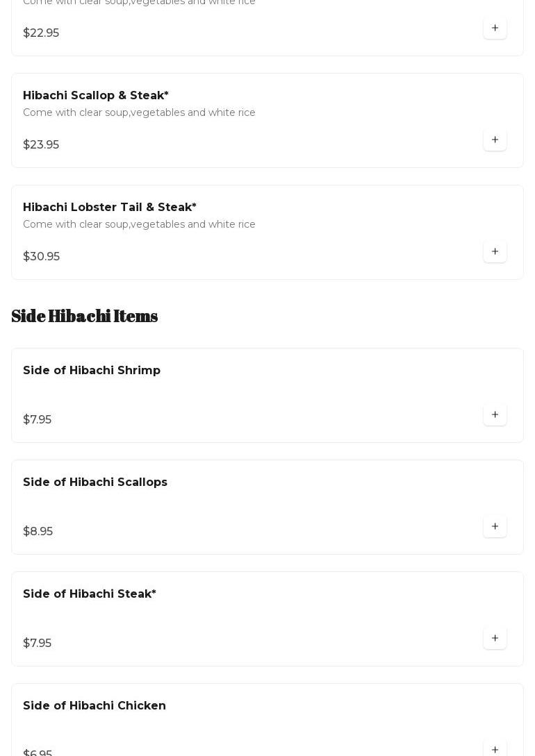Open Side of Hibachi Shrimp title
The height and width of the screenshot is (756, 535).
[92, 371]
